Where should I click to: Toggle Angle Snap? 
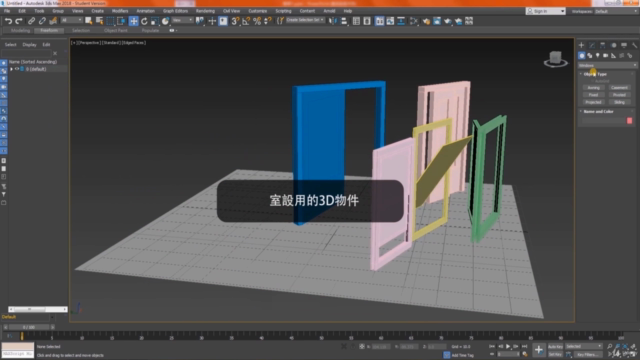246,21
